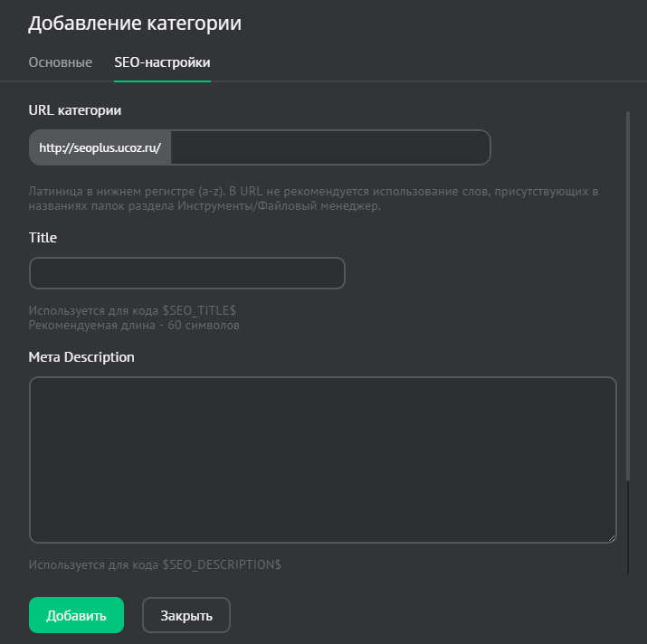Focus the Title text field
Viewport: 647px width, 644px height.
point(187,273)
